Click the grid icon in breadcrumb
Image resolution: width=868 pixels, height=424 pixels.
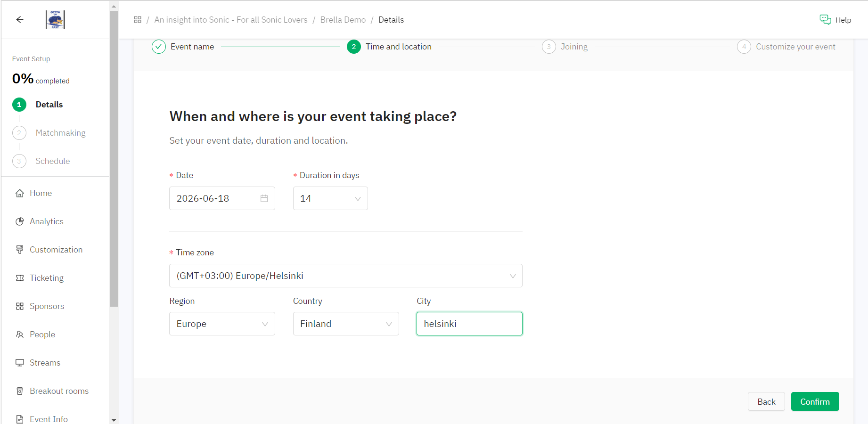(x=138, y=20)
